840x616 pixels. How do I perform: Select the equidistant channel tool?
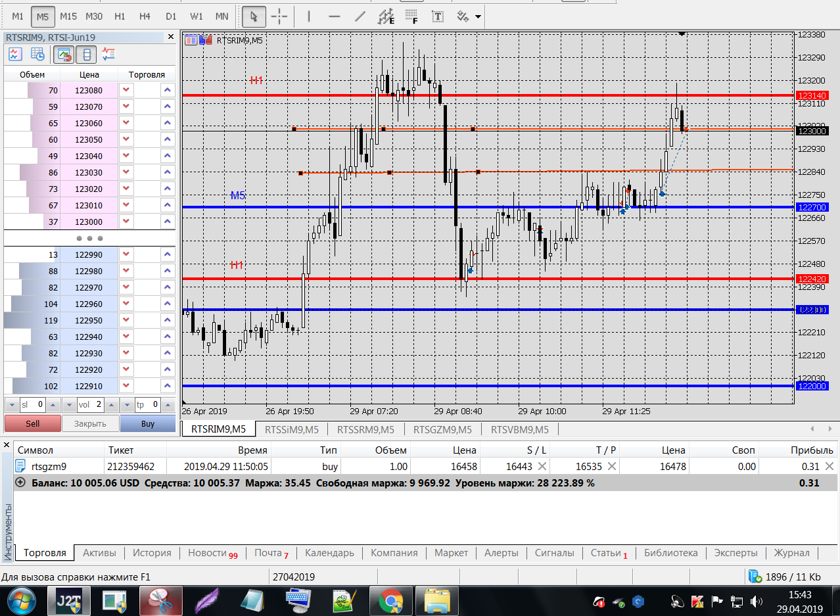tap(386, 16)
